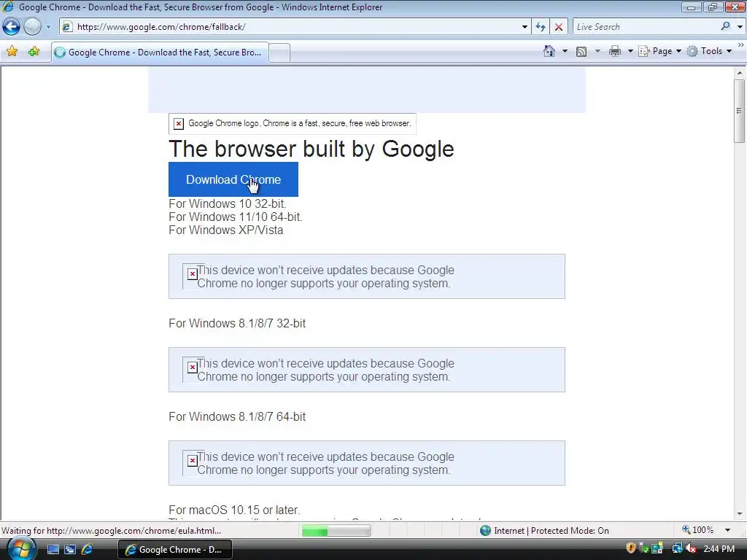Click the Forward navigation button
The width and height of the screenshot is (747, 560).
point(32,27)
